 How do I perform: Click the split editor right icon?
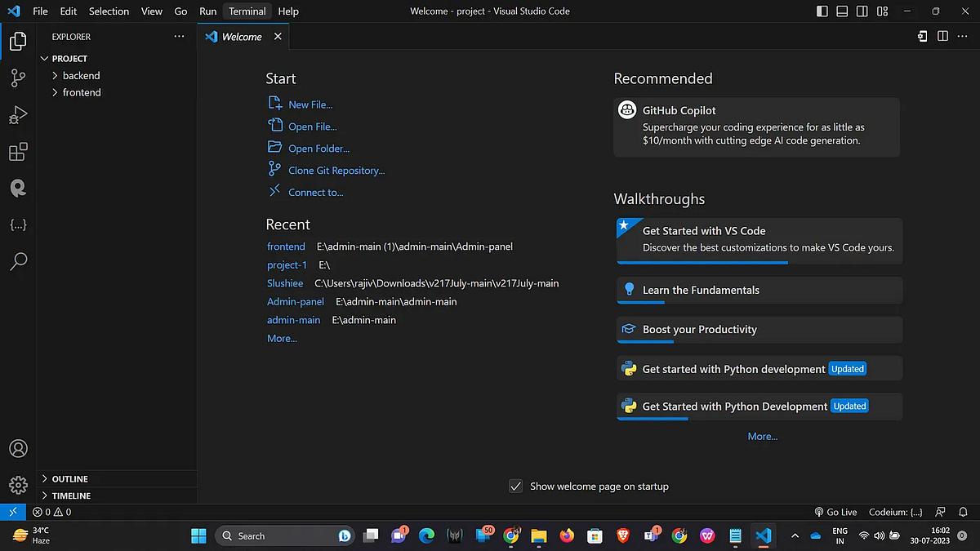click(942, 37)
